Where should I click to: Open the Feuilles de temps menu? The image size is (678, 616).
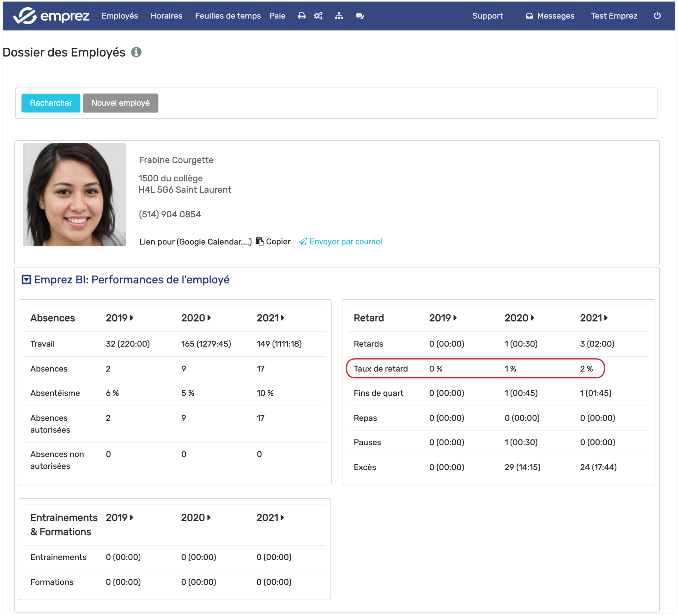[x=228, y=16]
